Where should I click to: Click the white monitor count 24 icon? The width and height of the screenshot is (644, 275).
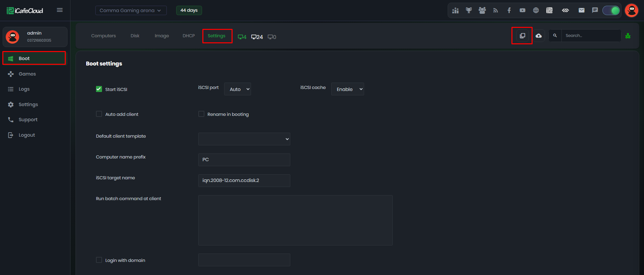pos(257,37)
